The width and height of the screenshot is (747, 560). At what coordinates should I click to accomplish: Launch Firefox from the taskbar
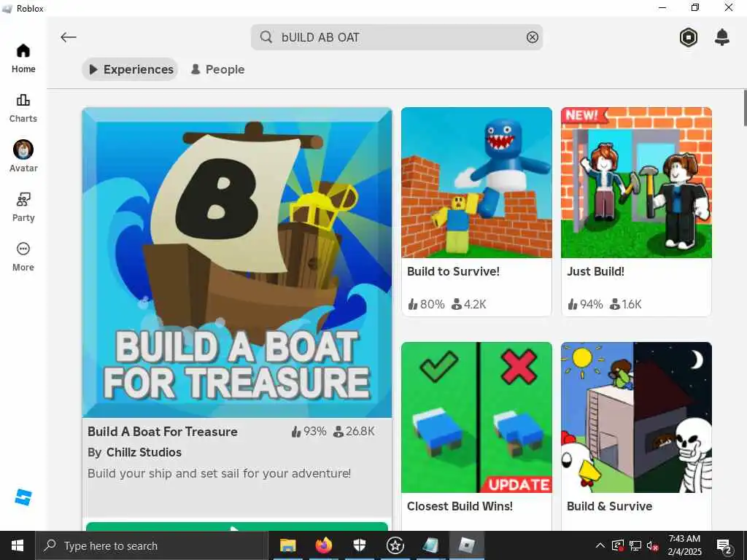323,545
